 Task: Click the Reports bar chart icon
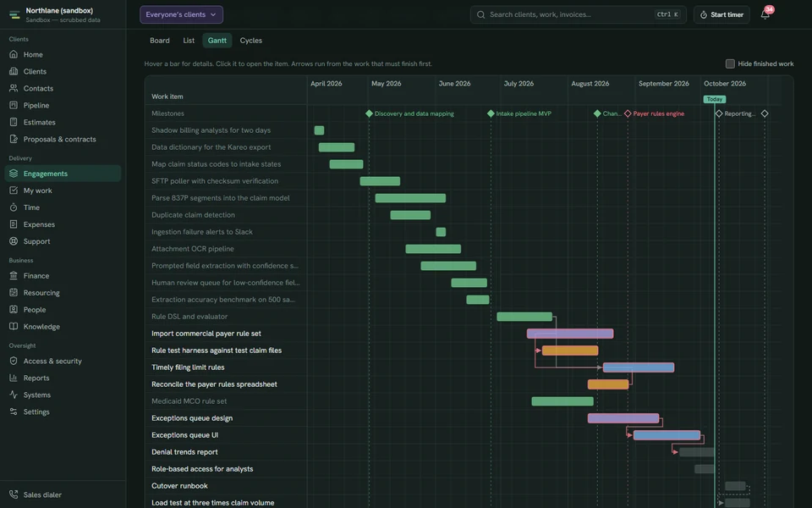click(14, 378)
